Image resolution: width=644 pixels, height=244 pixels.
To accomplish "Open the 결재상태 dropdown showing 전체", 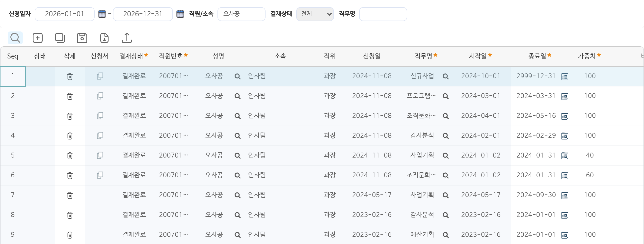I will [x=315, y=14].
